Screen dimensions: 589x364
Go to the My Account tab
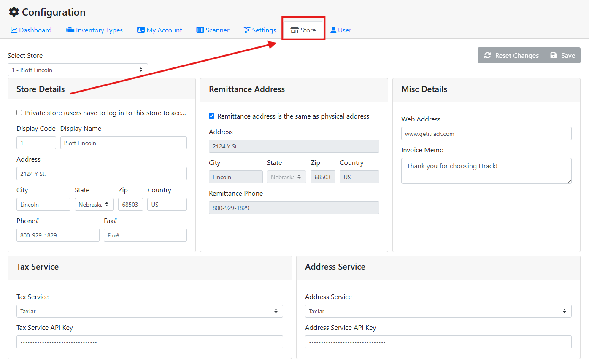164,30
